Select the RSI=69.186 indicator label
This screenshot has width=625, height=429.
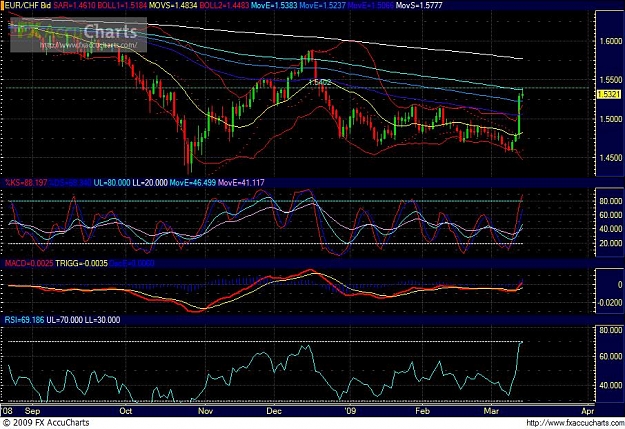pyautogui.click(x=24, y=320)
